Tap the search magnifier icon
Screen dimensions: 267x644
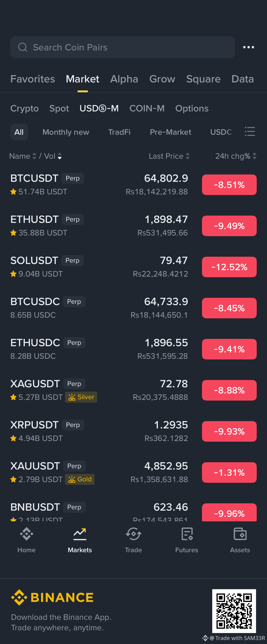point(23,47)
